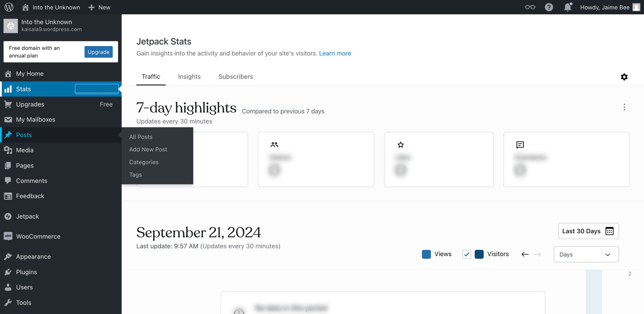The height and width of the screenshot is (314, 644).
Task: Go to previous period with left arrow
Action: pyautogui.click(x=525, y=254)
